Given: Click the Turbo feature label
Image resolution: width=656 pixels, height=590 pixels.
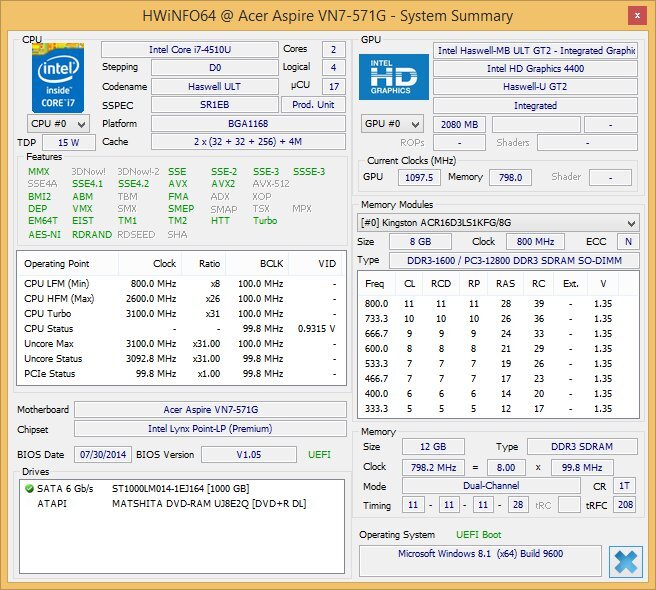Looking at the screenshot, I should click(x=265, y=221).
